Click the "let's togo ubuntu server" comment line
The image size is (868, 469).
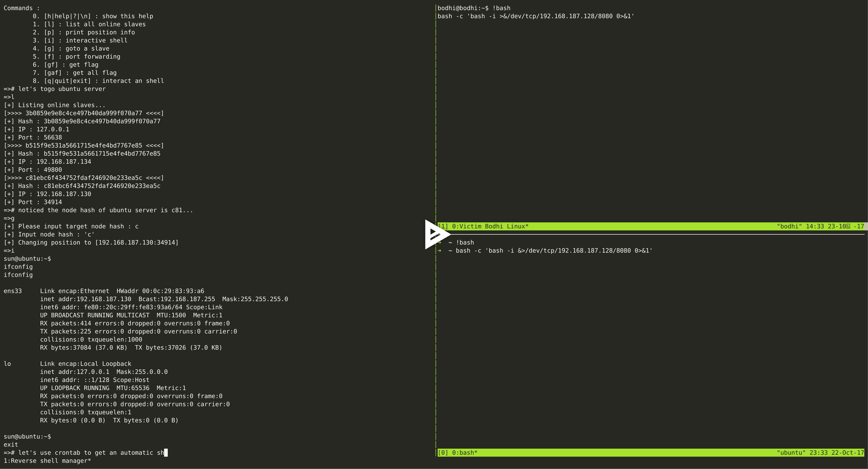tap(55, 89)
